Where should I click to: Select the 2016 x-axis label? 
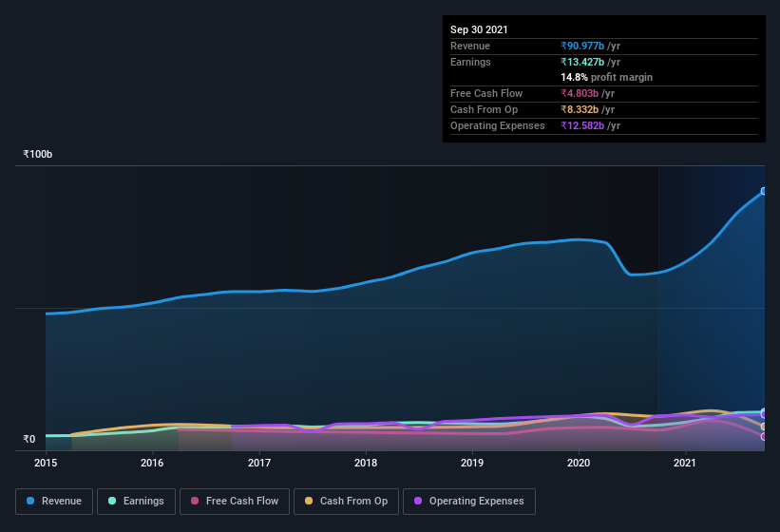(152, 463)
